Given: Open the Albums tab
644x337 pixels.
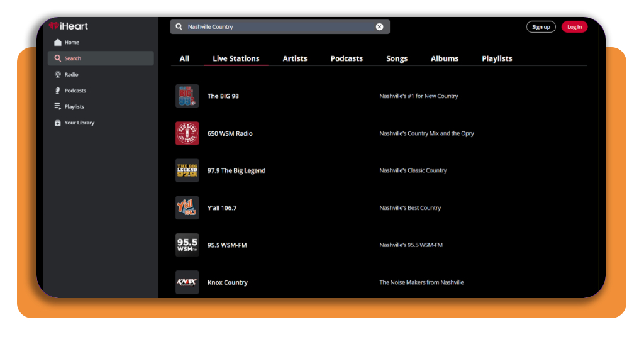Looking at the screenshot, I should [445, 58].
